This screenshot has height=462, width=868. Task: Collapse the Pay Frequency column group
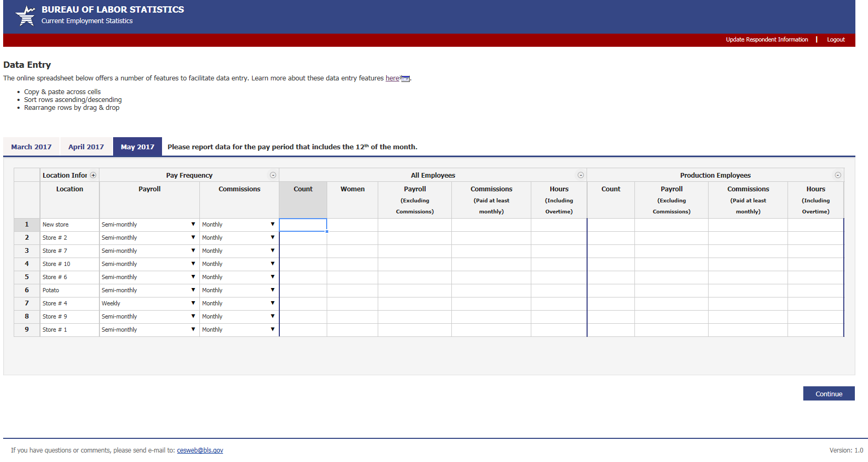pyautogui.click(x=273, y=175)
